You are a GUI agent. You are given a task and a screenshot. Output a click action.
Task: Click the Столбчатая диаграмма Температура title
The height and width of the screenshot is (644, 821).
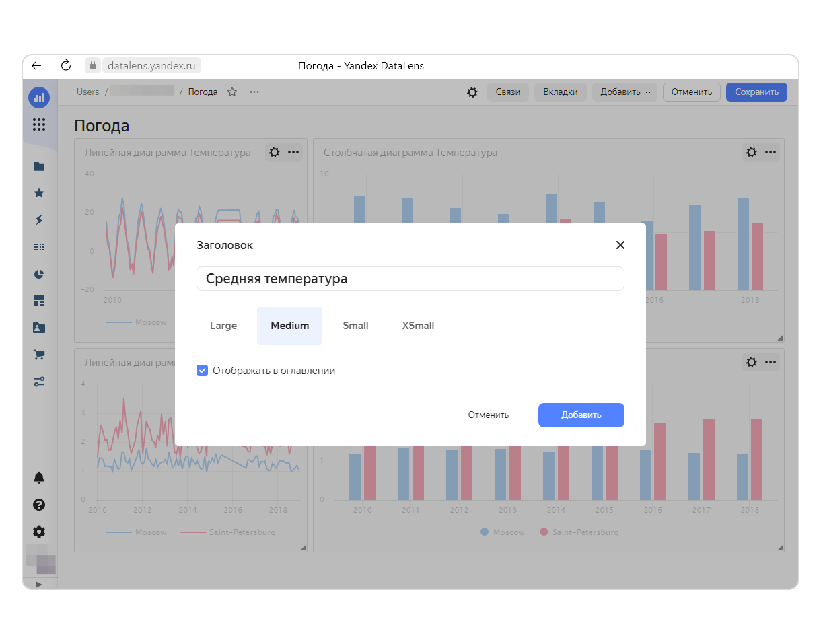(x=410, y=153)
